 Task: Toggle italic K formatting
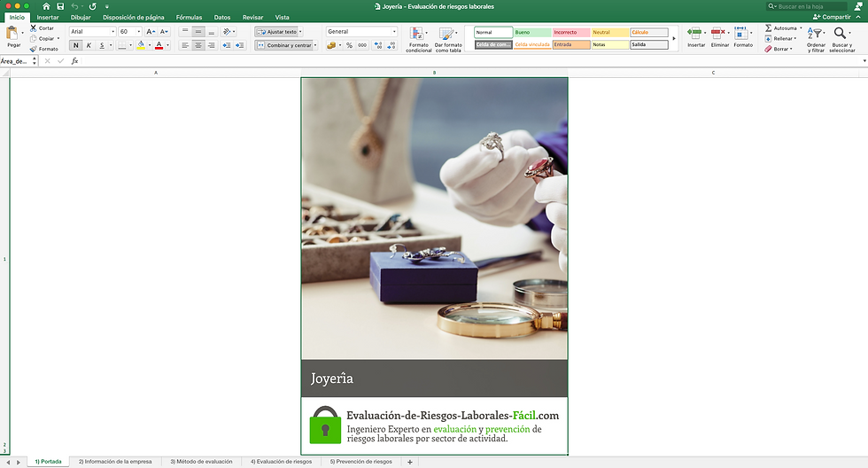click(x=89, y=45)
